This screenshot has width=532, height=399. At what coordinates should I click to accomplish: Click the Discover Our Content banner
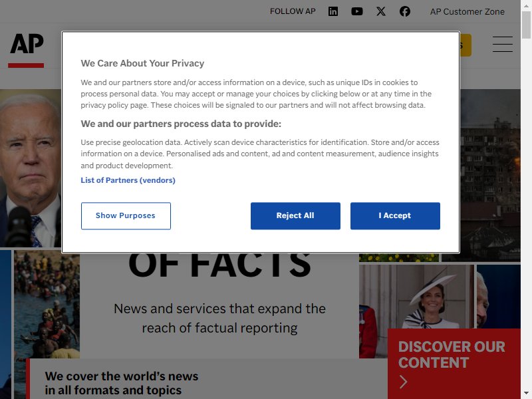click(x=454, y=363)
